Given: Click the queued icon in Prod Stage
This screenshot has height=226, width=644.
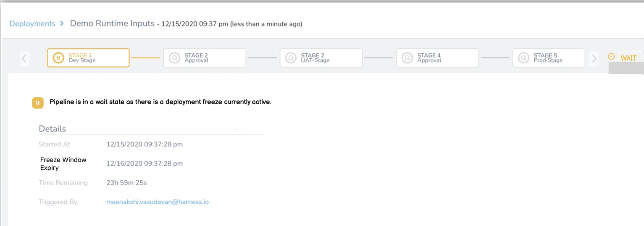Looking at the screenshot, I should point(523,58).
